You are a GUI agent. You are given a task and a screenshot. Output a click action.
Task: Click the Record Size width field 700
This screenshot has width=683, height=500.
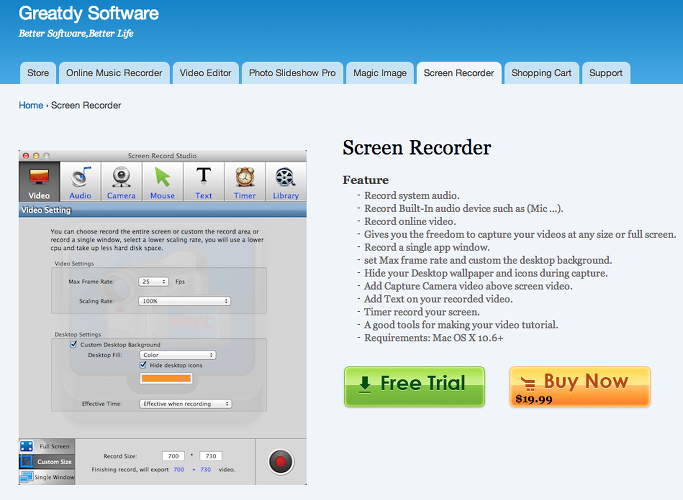click(173, 456)
